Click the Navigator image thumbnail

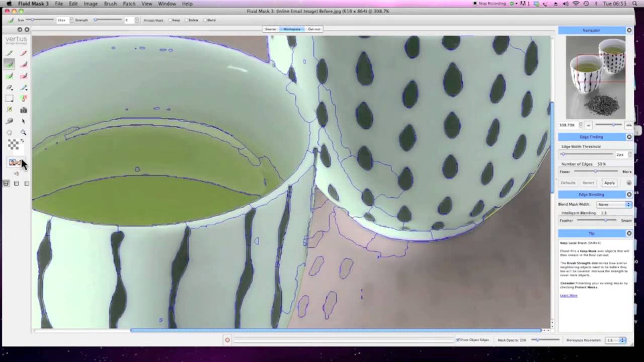pos(595,77)
